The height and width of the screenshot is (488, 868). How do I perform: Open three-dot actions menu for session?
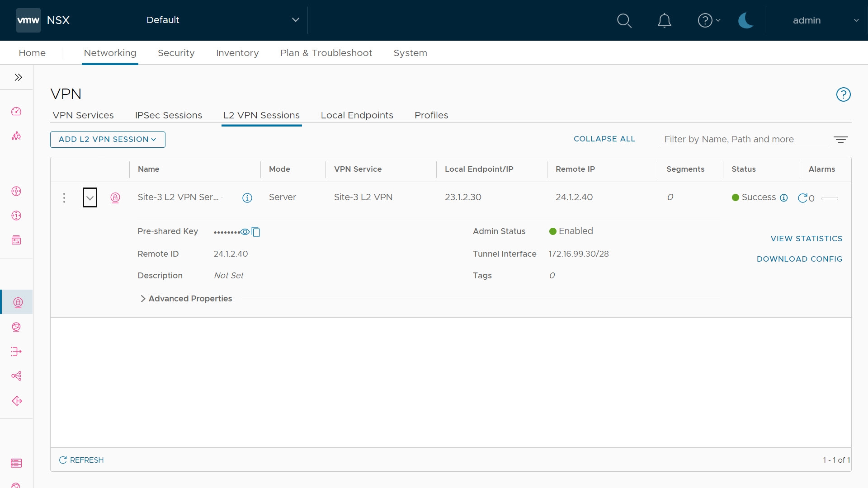(64, 197)
